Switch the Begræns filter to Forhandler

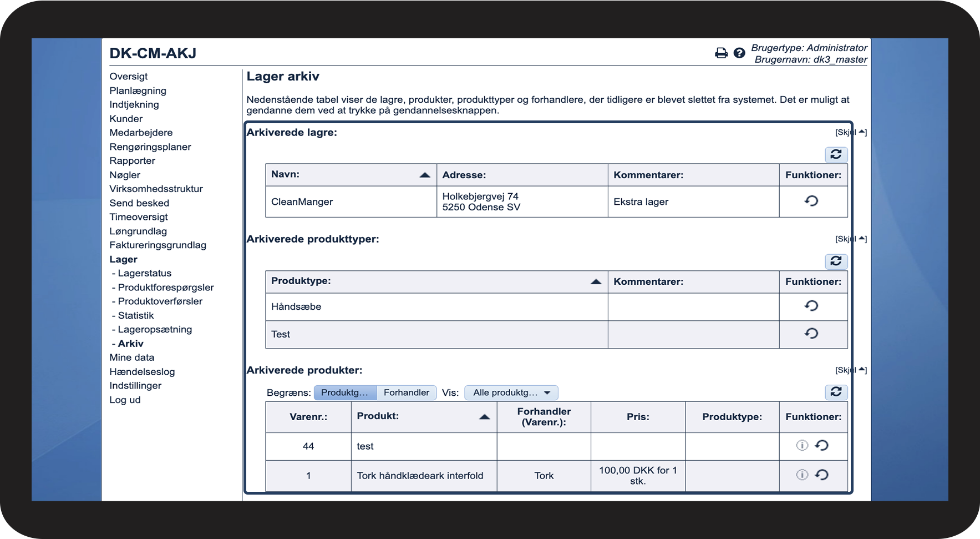click(406, 393)
